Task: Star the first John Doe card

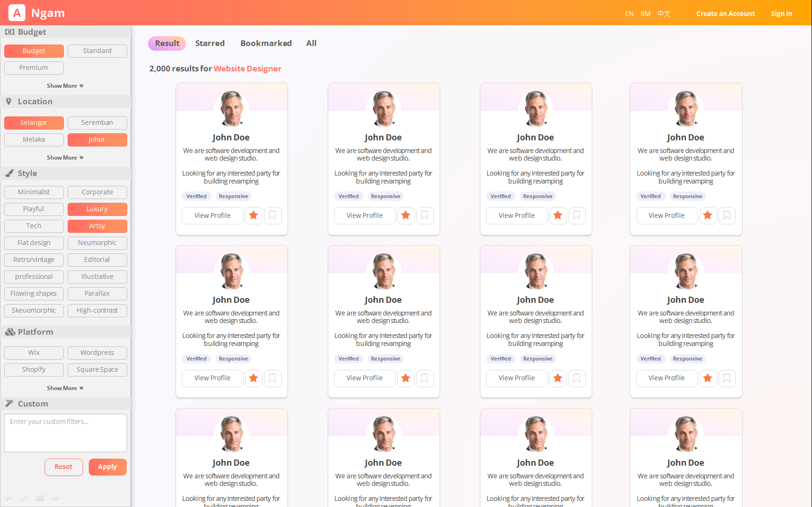Action: click(254, 215)
